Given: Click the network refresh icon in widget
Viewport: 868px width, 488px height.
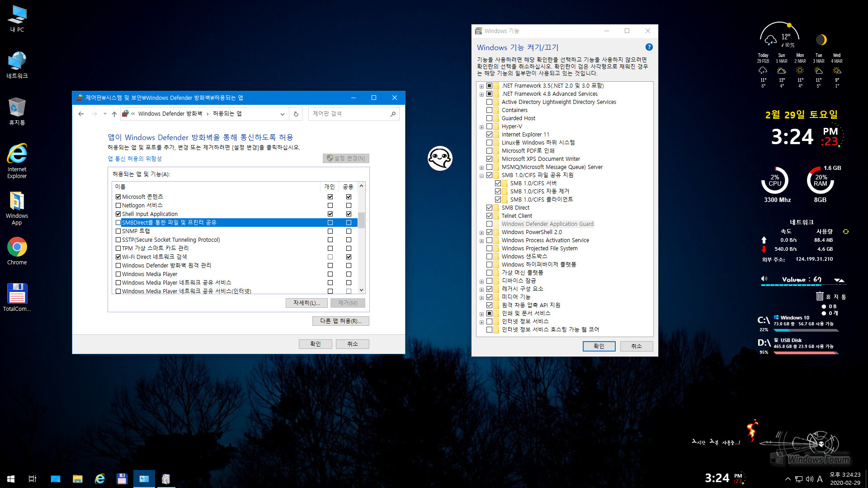Looking at the screenshot, I should point(845,231).
